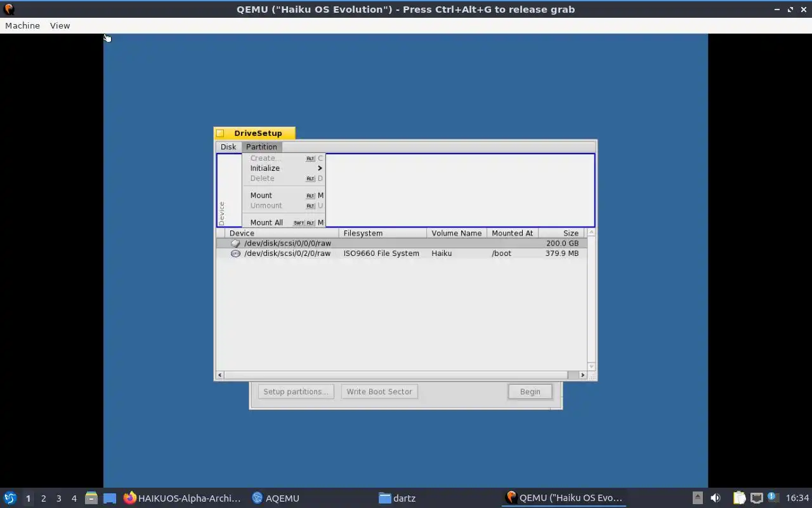Click the 16:34 clock in the panel
The height and width of the screenshot is (508, 812).
pyautogui.click(x=797, y=498)
